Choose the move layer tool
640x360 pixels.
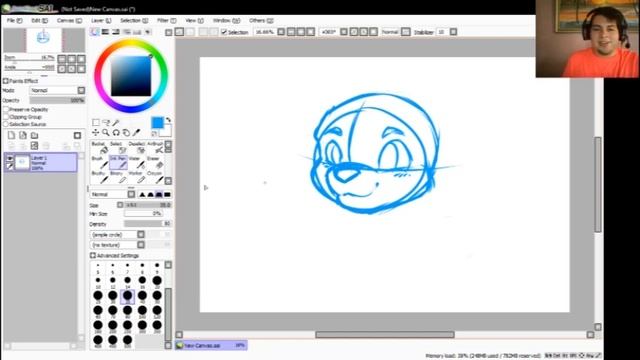(96, 133)
